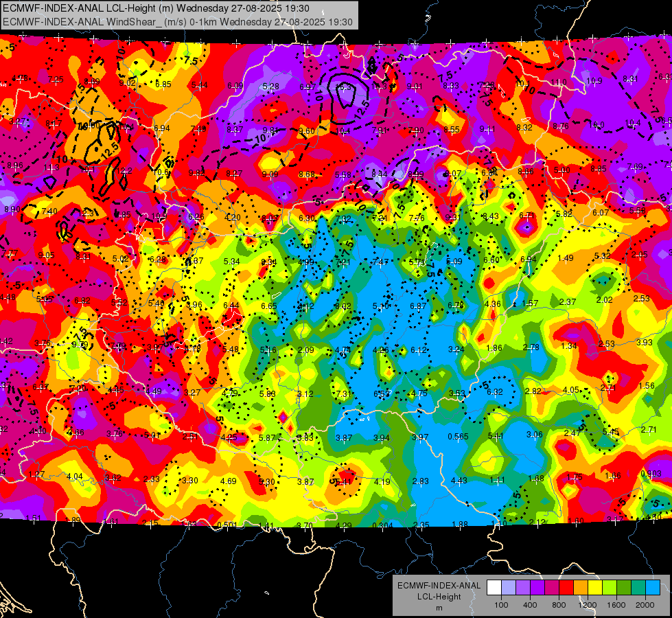Click the map value '11.0'
The width and height of the screenshot is (672, 618).
click(x=559, y=82)
